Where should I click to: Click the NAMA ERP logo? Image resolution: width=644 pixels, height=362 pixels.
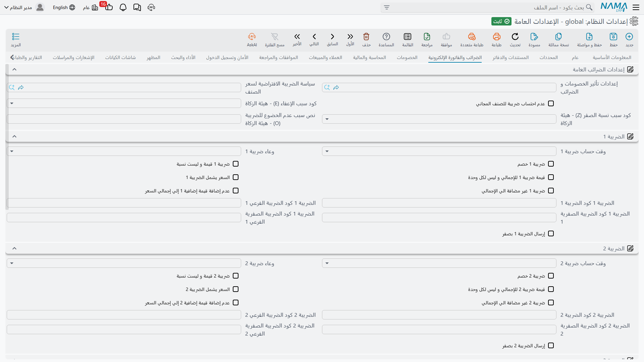614,7
